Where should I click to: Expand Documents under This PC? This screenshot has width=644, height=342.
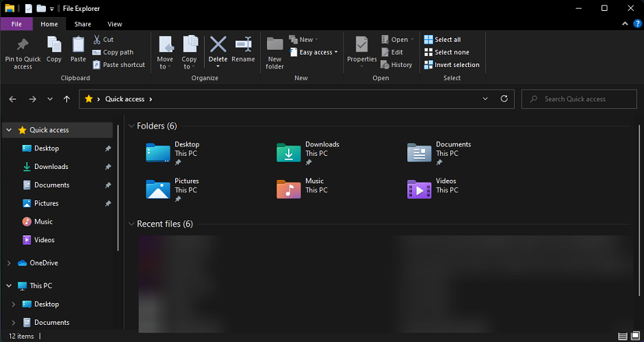coord(14,323)
